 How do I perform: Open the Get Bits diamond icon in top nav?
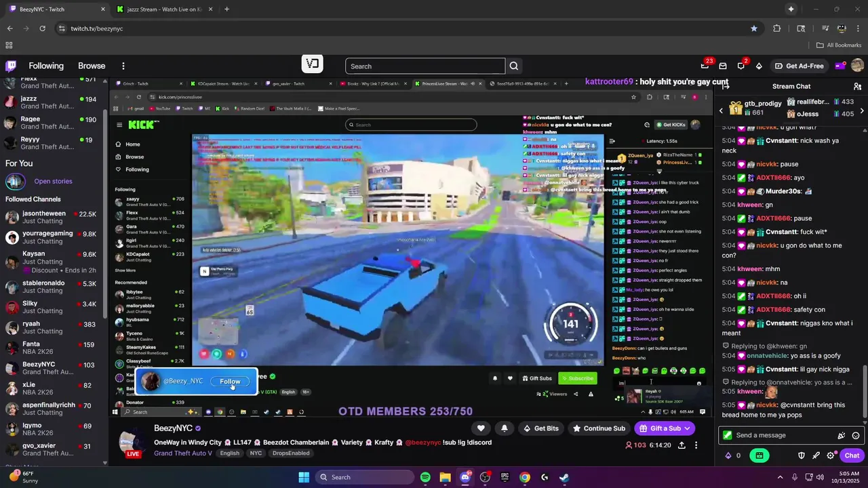759,66
